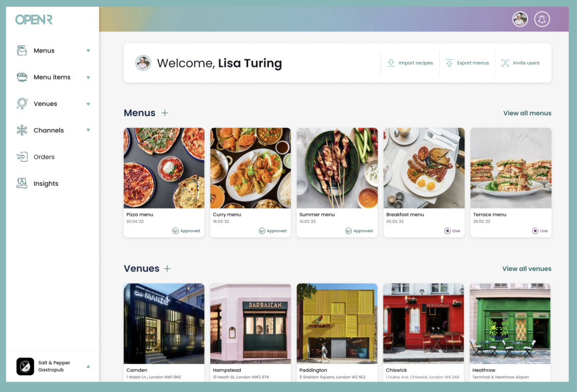
Task: Click Live status icon on Breakfast menu
Action: coord(447,231)
